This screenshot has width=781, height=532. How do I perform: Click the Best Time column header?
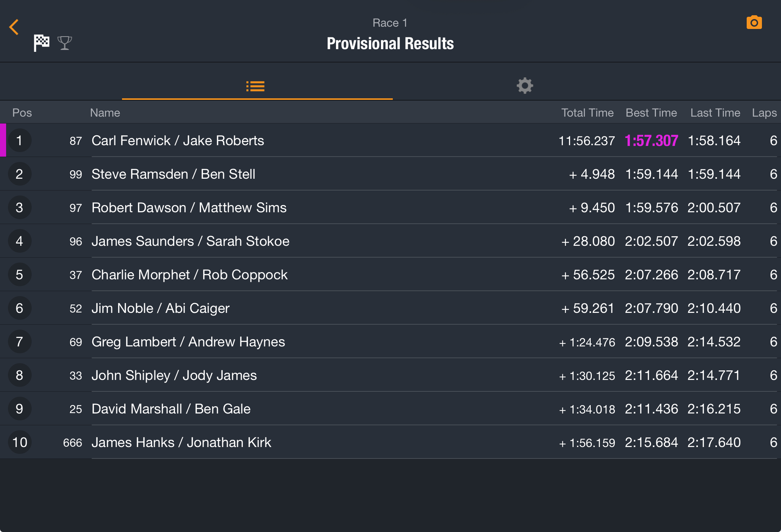coord(651,113)
